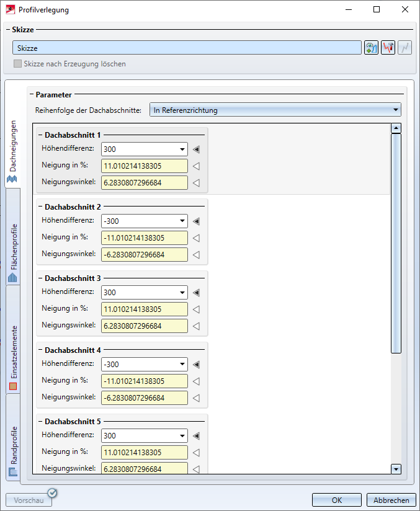
Task: Click the triangle beside Dachabschnitt 4 Neigungswinkel
Action: coord(196,398)
